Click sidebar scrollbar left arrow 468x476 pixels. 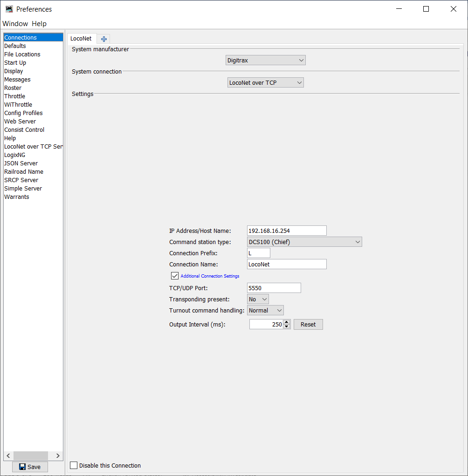(x=8, y=456)
